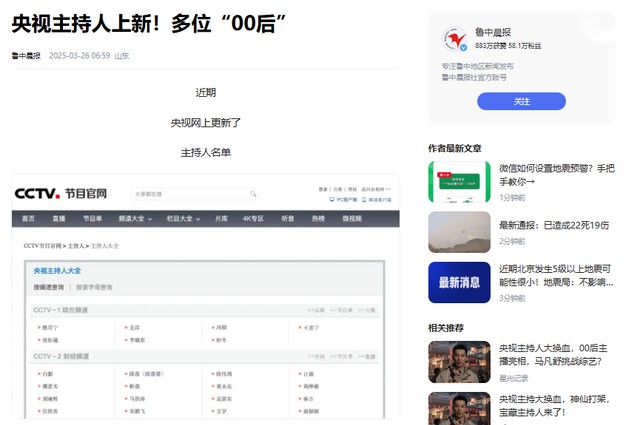Viewport: 640px width, 425px height.
Task: Click description 专注鲁中地区新闻发布
Action: coord(478,66)
